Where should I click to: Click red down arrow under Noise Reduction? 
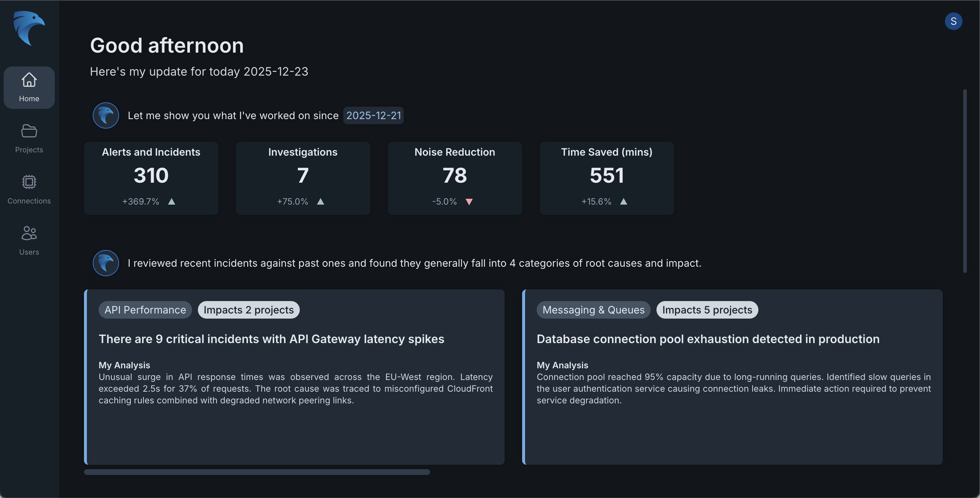(x=469, y=202)
